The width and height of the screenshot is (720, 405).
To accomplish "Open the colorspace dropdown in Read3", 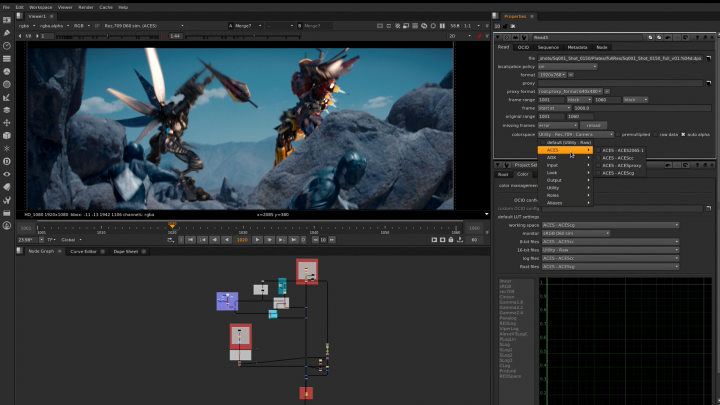I will [578, 134].
